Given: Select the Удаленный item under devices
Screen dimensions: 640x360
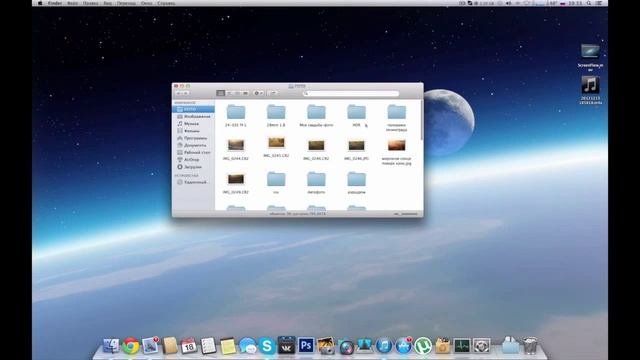Looking at the screenshot, I should click(193, 182).
